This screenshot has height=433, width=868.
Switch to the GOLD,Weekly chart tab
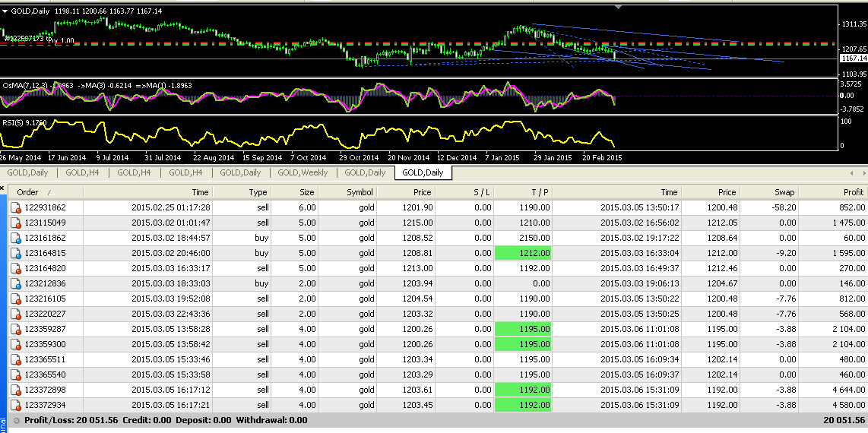[x=303, y=172]
